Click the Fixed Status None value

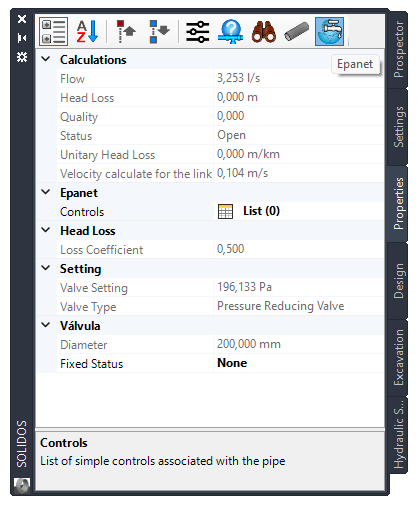(232, 363)
